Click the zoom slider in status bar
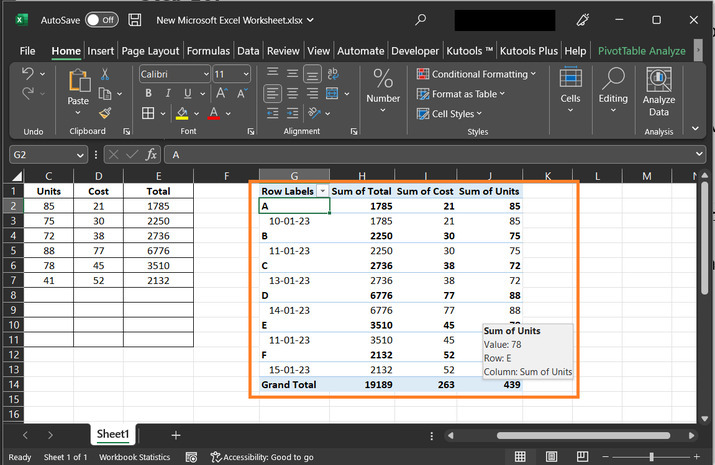 click(x=650, y=457)
